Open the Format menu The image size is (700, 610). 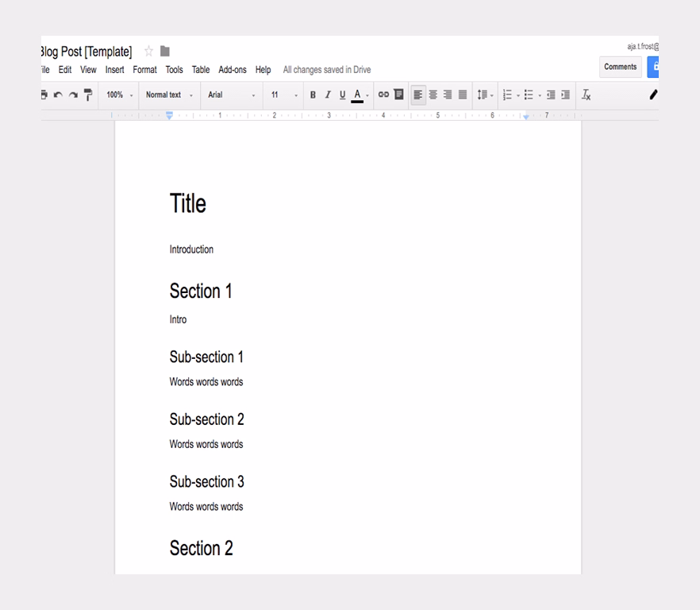click(x=144, y=70)
